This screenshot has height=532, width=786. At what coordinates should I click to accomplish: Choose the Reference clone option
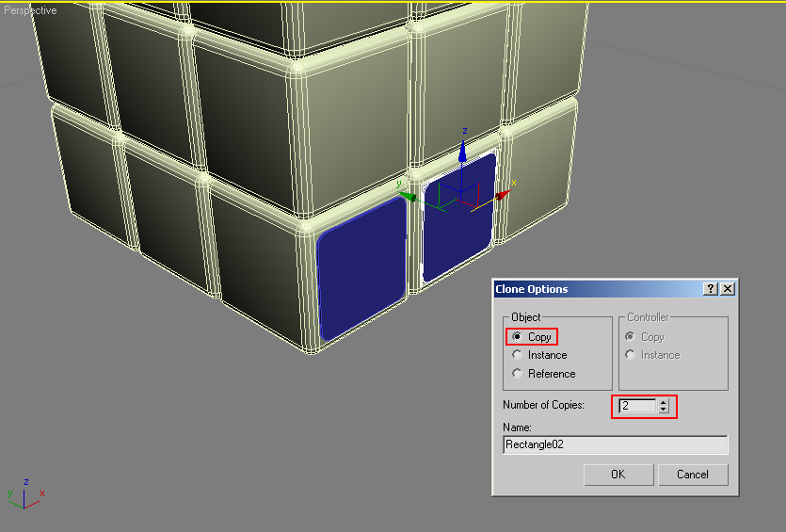click(x=518, y=374)
